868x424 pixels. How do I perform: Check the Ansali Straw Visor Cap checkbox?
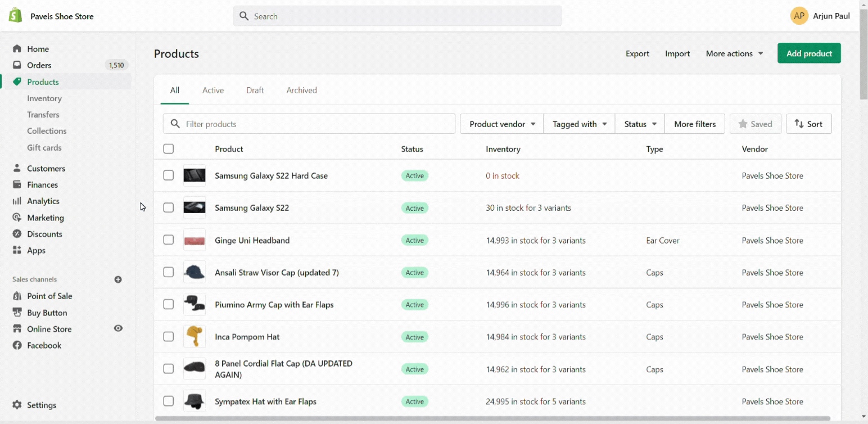(x=169, y=272)
